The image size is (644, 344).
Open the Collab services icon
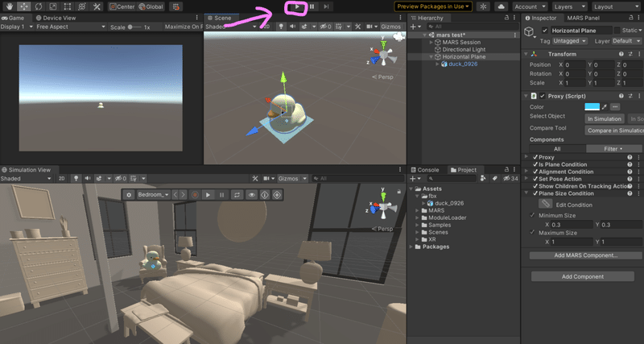click(x=483, y=6)
